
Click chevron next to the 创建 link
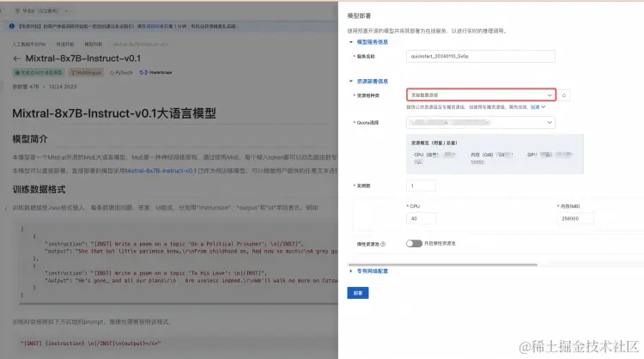click(x=544, y=107)
